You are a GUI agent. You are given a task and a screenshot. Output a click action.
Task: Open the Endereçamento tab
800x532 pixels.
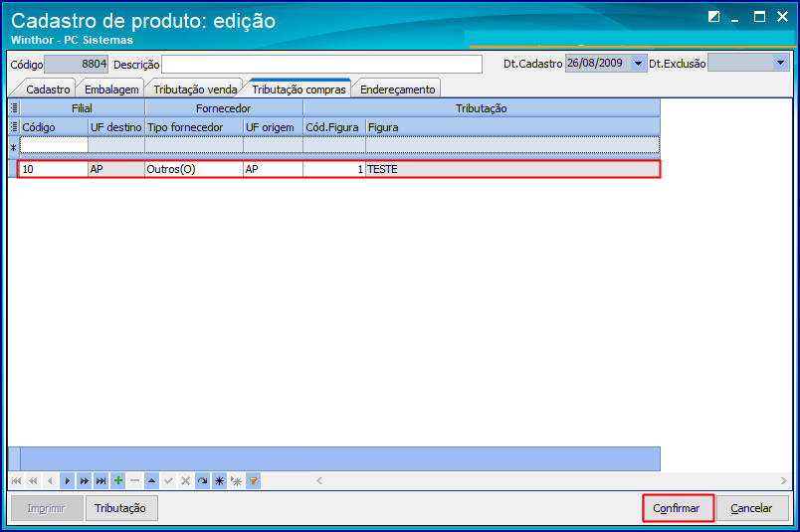[x=397, y=89]
